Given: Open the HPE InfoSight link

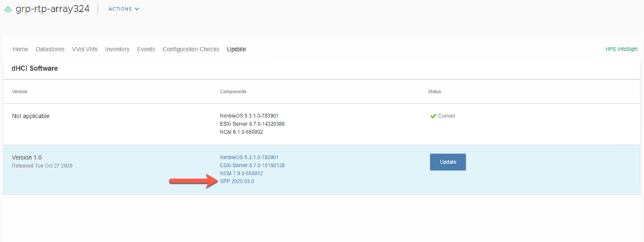Looking at the screenshot, I should pos(622,49).
